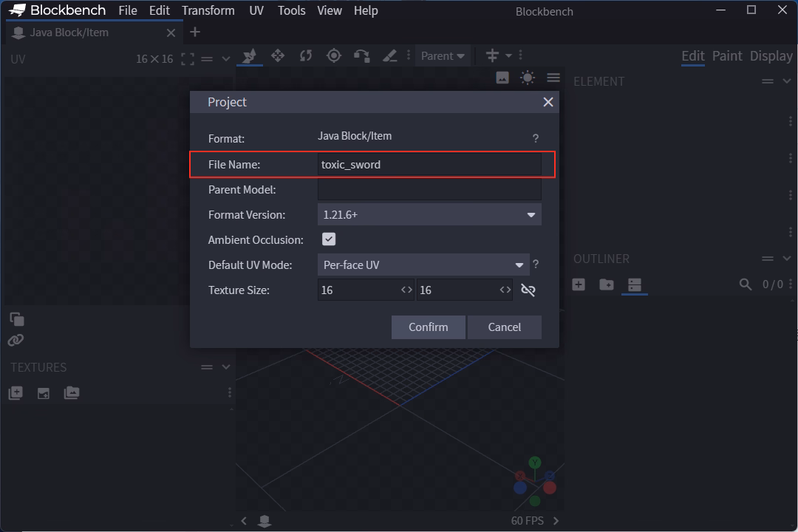798x532 pixels.
Task: Click the UV fullscreen brackets icon
Action: coord(187,59)
